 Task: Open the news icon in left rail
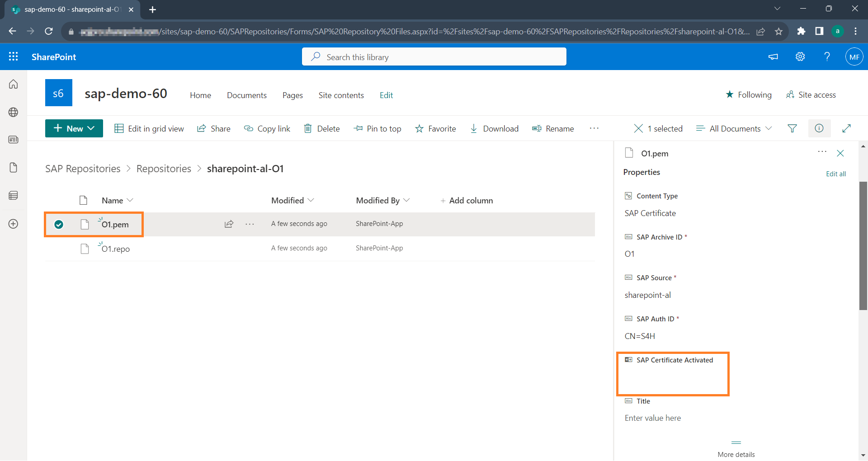pos(14,140)
